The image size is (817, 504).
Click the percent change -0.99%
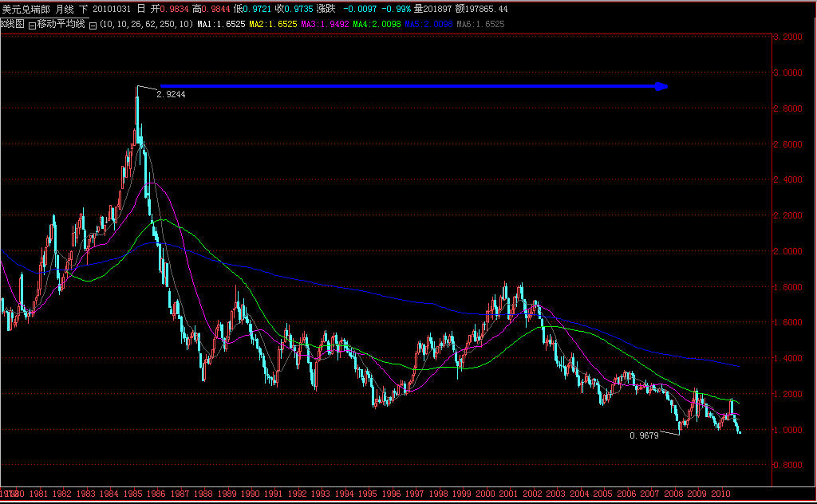[396, 9]
